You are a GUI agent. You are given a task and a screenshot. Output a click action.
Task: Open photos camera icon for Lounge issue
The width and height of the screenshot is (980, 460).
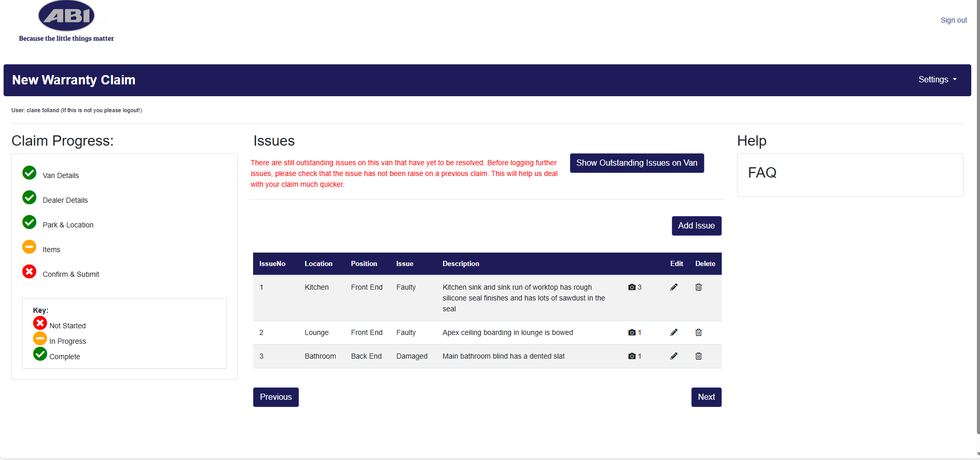[632, 332]
